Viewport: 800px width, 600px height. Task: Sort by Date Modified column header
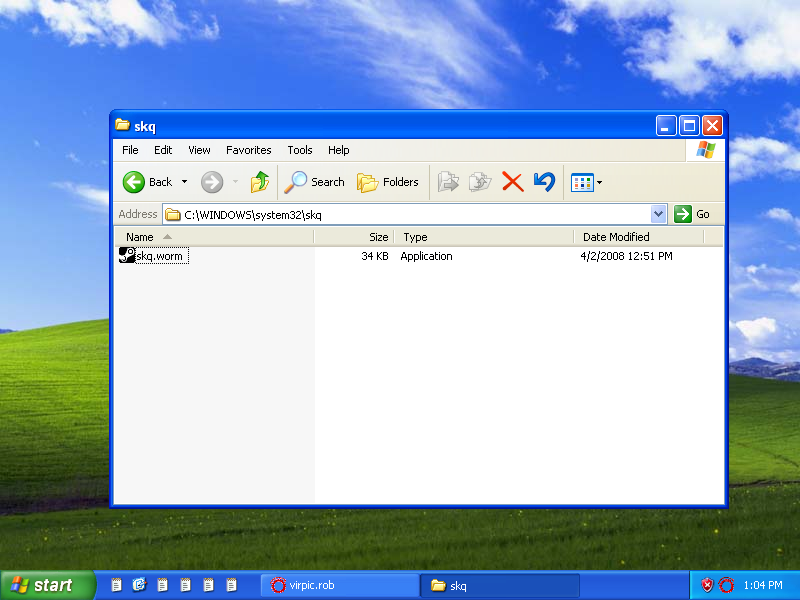[x=639, y=237]
